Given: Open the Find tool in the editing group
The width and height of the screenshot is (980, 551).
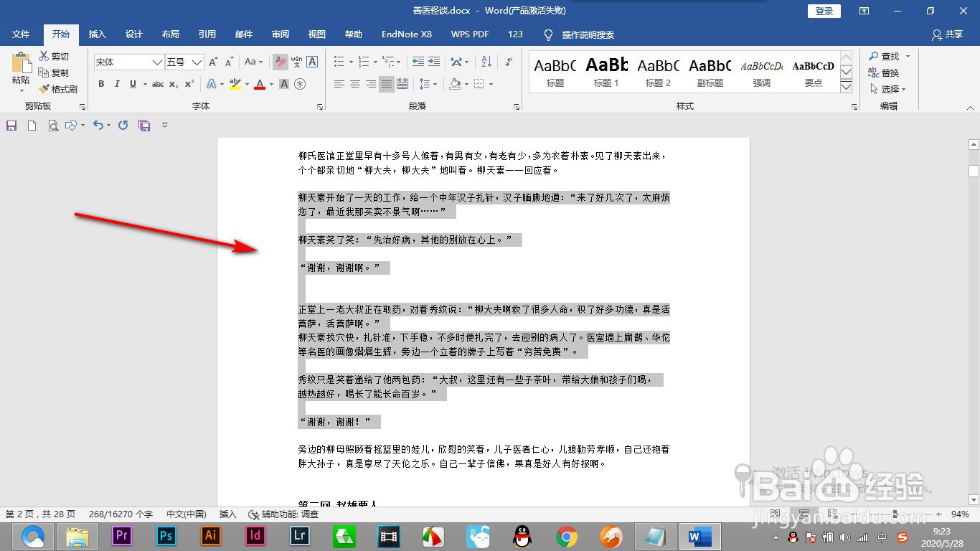Looking at the screenshot, I should 887,55.
